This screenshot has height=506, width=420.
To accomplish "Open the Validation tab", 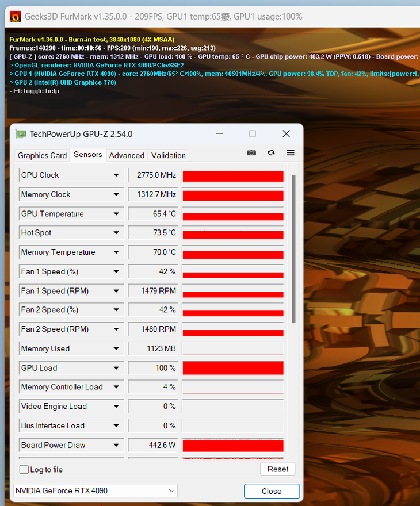I will [x=168, y=155].
